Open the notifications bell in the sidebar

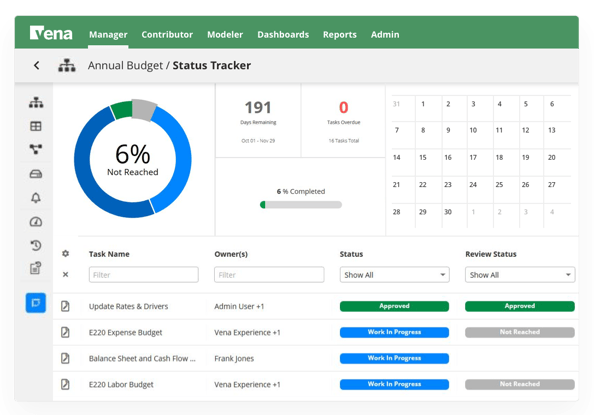(36, 197)
